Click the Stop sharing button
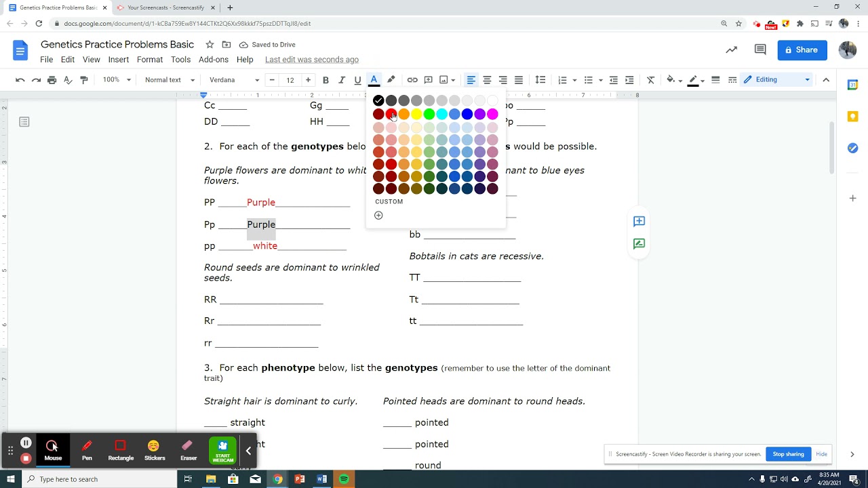The height and width of the screenshot is (488, 868). coord(788,454)
